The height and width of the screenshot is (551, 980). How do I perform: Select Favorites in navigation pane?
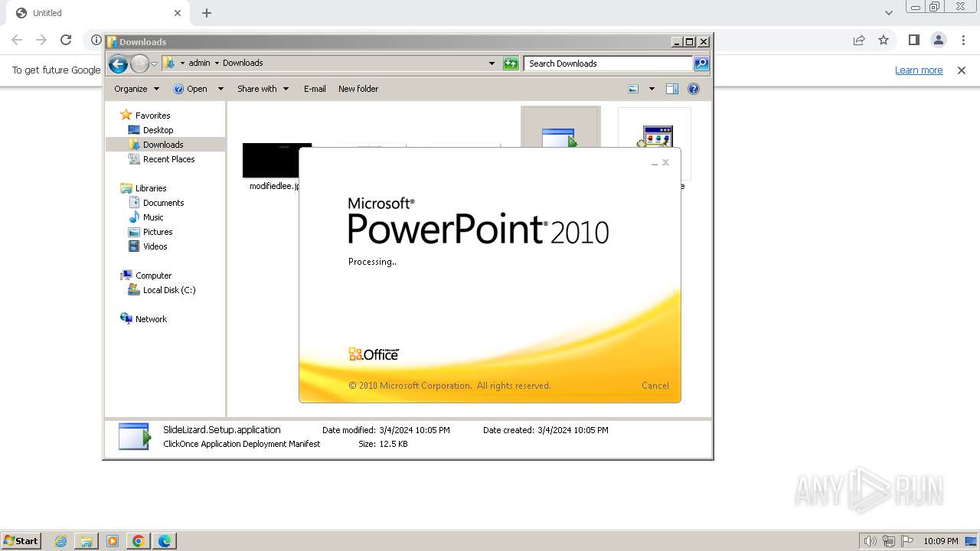152,116
